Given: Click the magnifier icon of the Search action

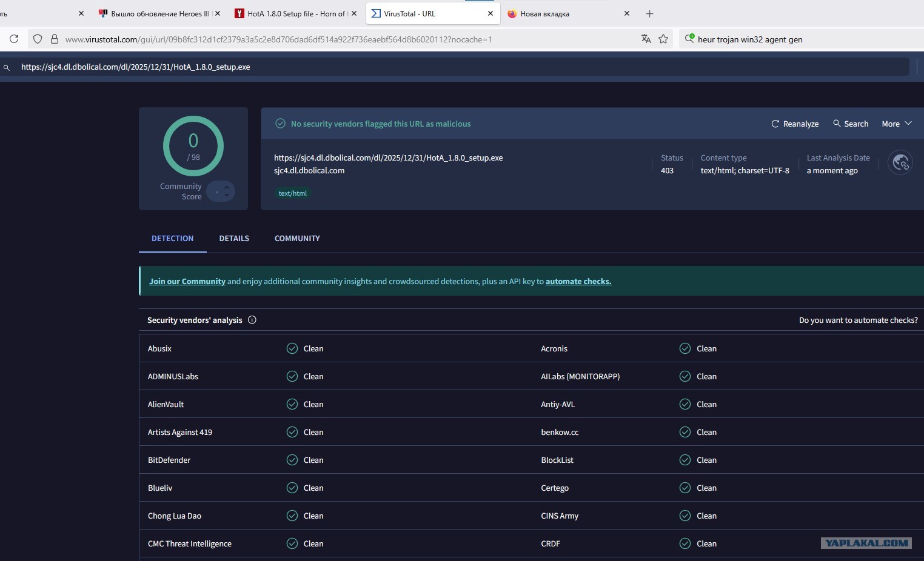Looking at the screenshot, I should click(x=837, y=124).
